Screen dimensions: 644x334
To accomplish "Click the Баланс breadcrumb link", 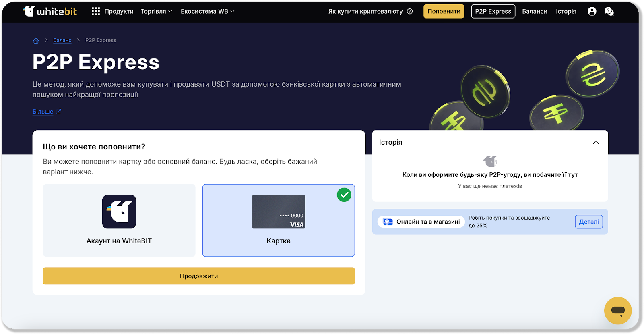I will tap(62, 40).
